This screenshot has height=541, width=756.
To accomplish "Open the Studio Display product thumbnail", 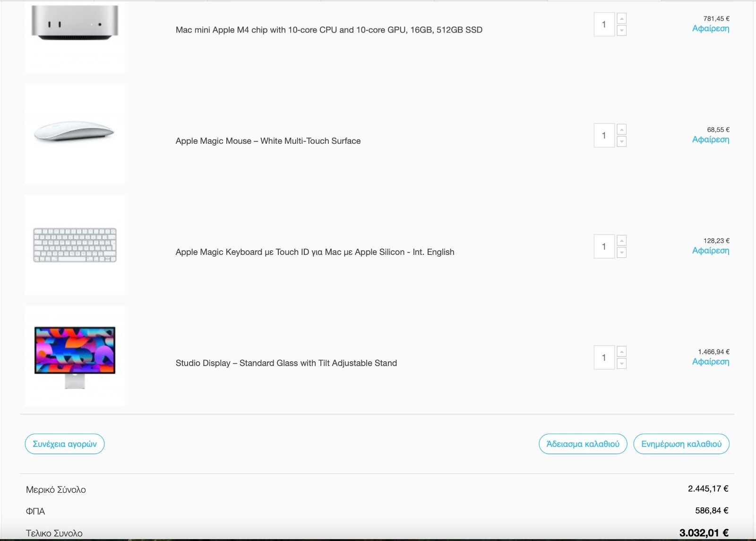I will point(75,356).
